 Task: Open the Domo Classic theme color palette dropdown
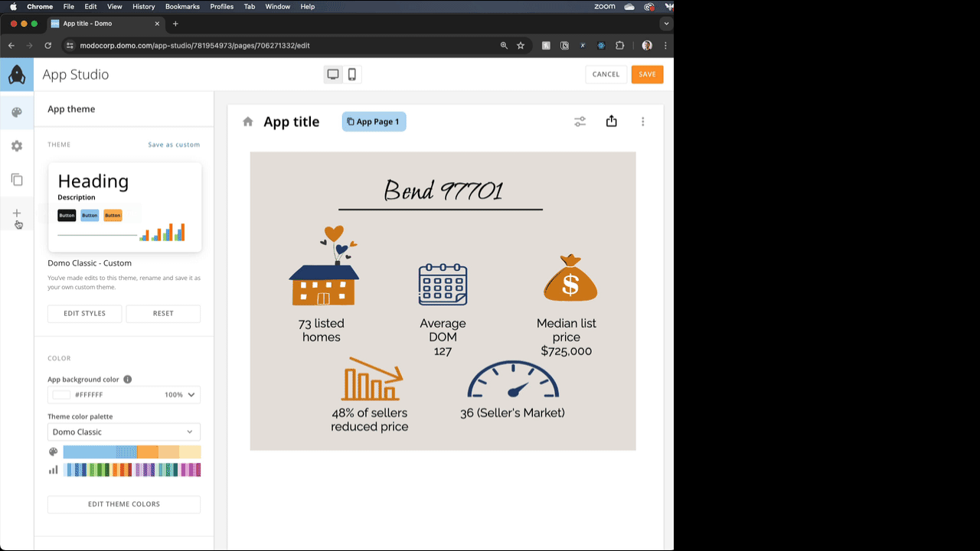point(123,432)
